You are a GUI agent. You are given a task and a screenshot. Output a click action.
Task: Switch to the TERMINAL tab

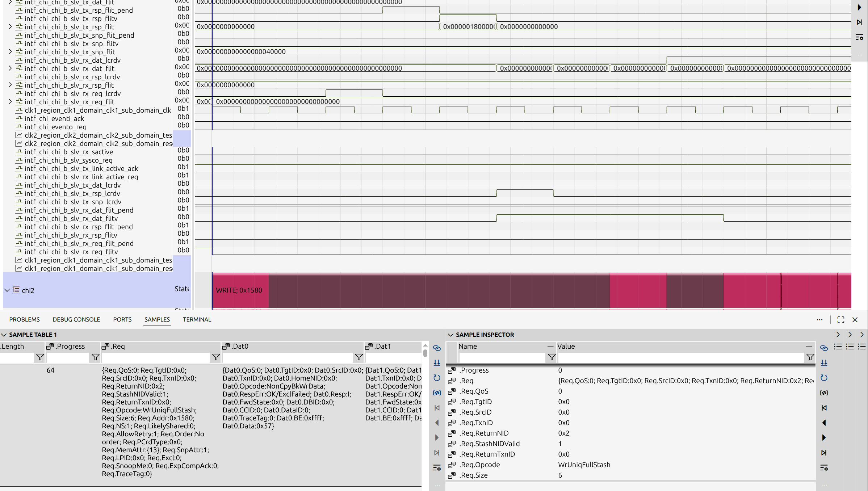coord(197,319)
